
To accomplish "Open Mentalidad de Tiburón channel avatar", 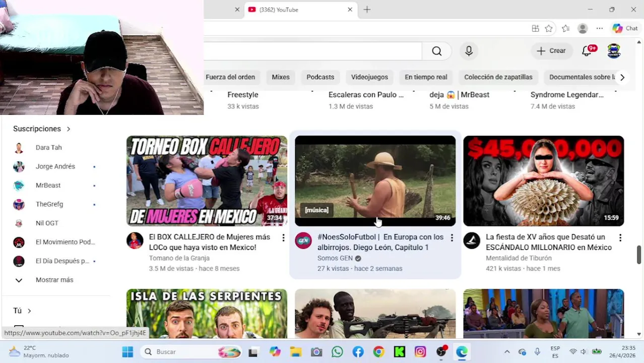I will coord(472,240).
